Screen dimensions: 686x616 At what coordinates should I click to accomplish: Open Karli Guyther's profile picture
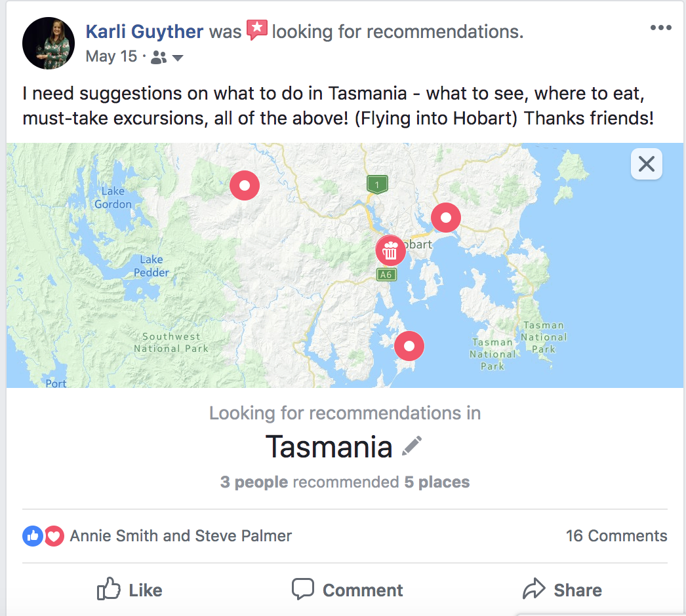[49, 43]
